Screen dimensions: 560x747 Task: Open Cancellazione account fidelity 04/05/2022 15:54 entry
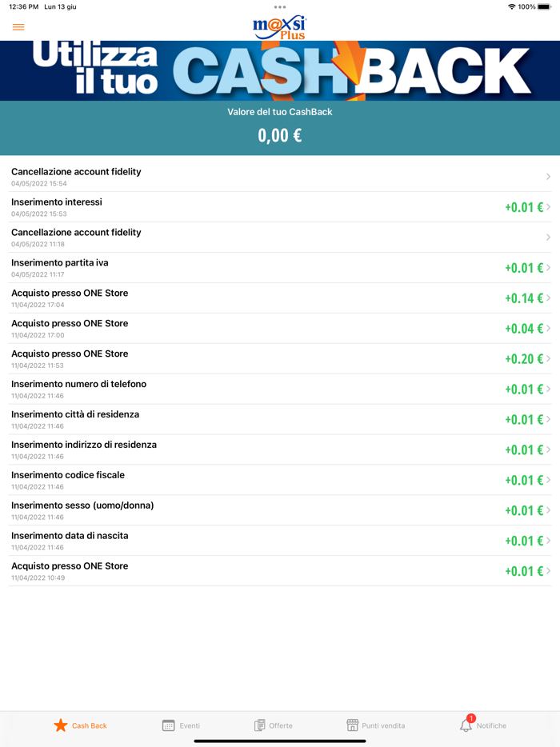click(280, 177)
